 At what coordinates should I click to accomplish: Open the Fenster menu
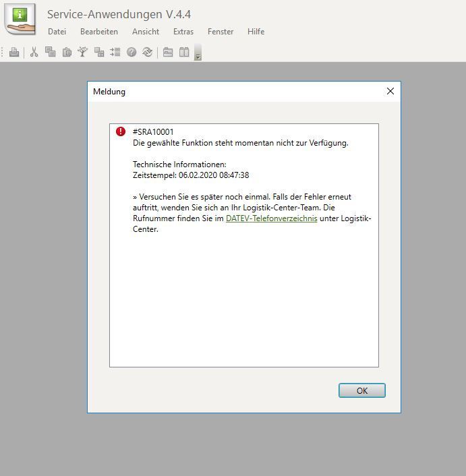pos(221,32)
